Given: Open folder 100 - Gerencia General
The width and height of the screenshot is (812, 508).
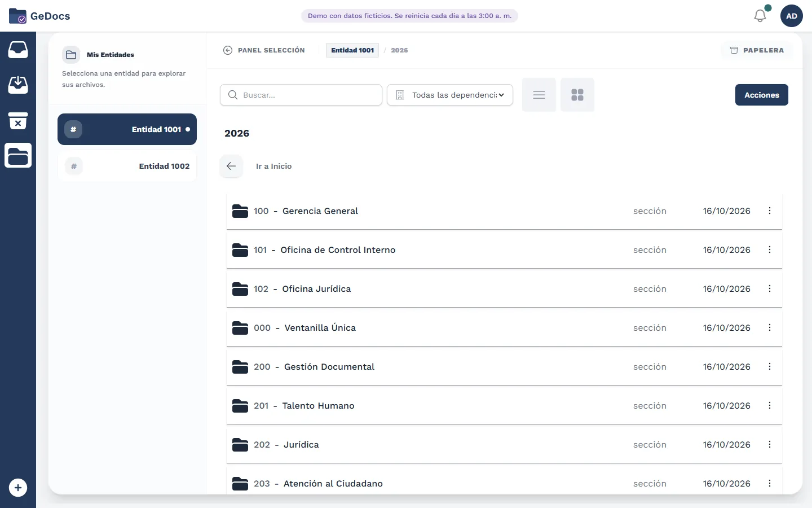Looking at the screenshot, I should point(504,211).
